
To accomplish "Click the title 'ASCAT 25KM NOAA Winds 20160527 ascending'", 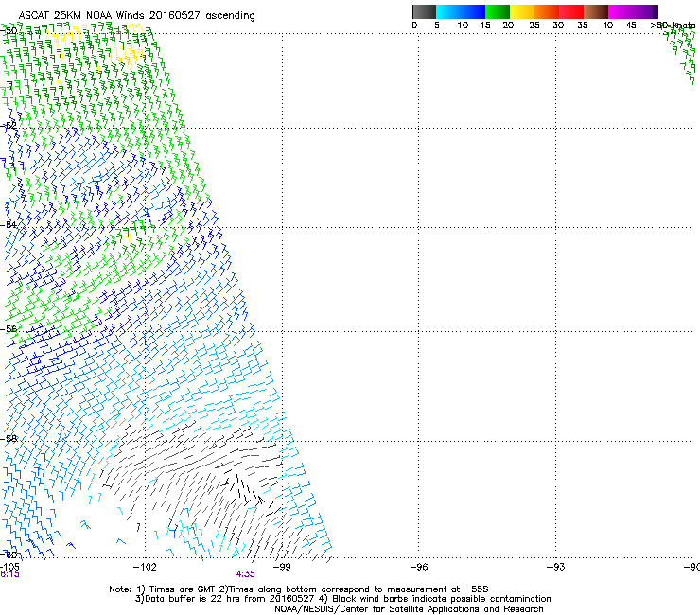I will point(136,16).
